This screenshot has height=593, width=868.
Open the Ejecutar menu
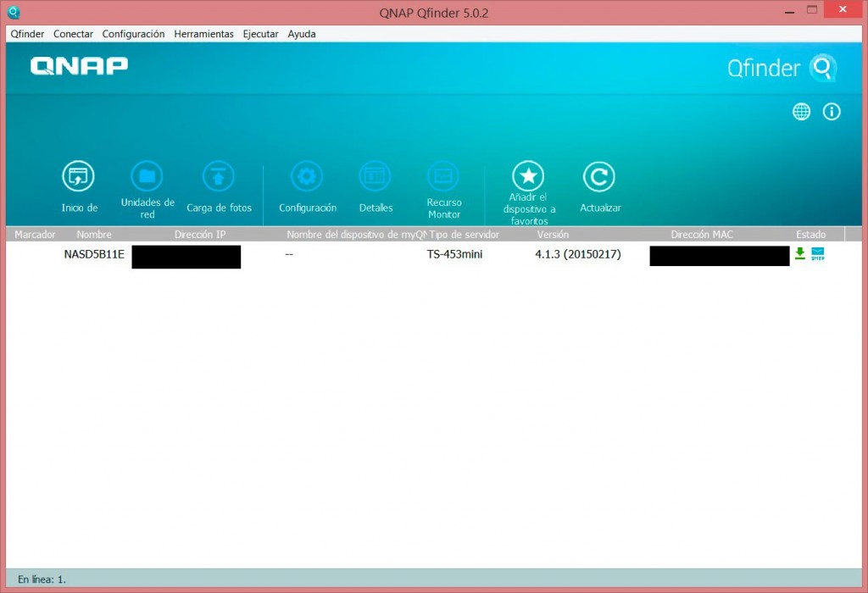point(261,34)
